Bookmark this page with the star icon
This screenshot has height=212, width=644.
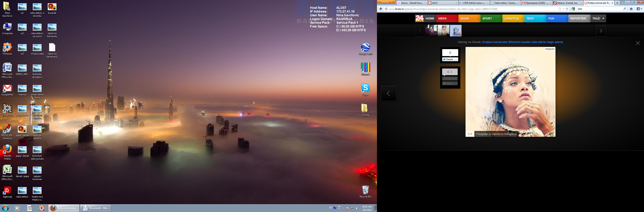point(560,9)
